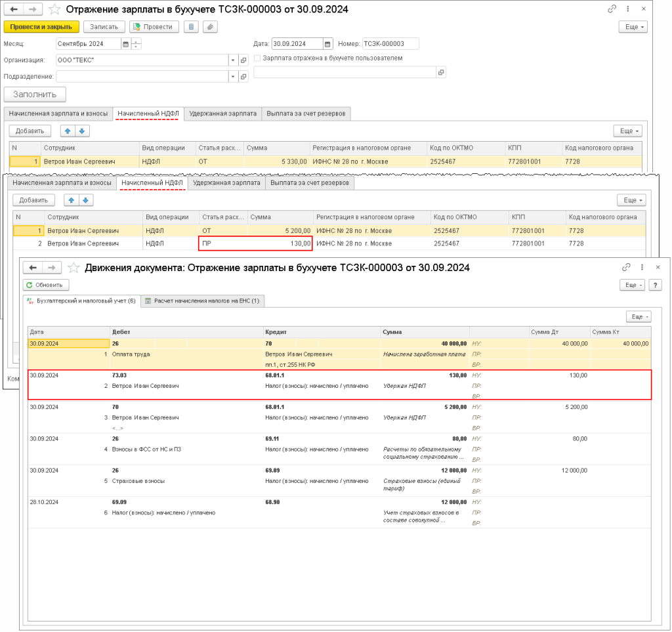Switch to 'Удержанная зарплата' tab in top form
Viewport: 672px width, 632px height.
222,114
